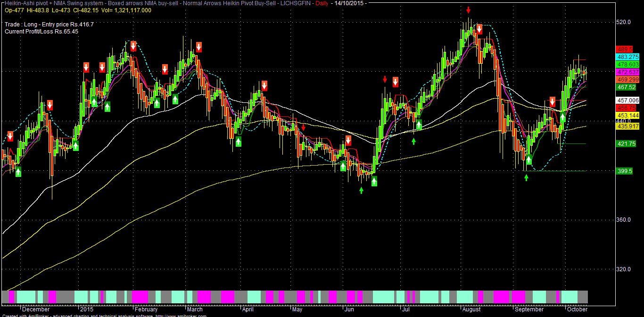Click the Jun label on the time axis
The height and width of the screenshot is (317, 644).
tap(349, 310)
